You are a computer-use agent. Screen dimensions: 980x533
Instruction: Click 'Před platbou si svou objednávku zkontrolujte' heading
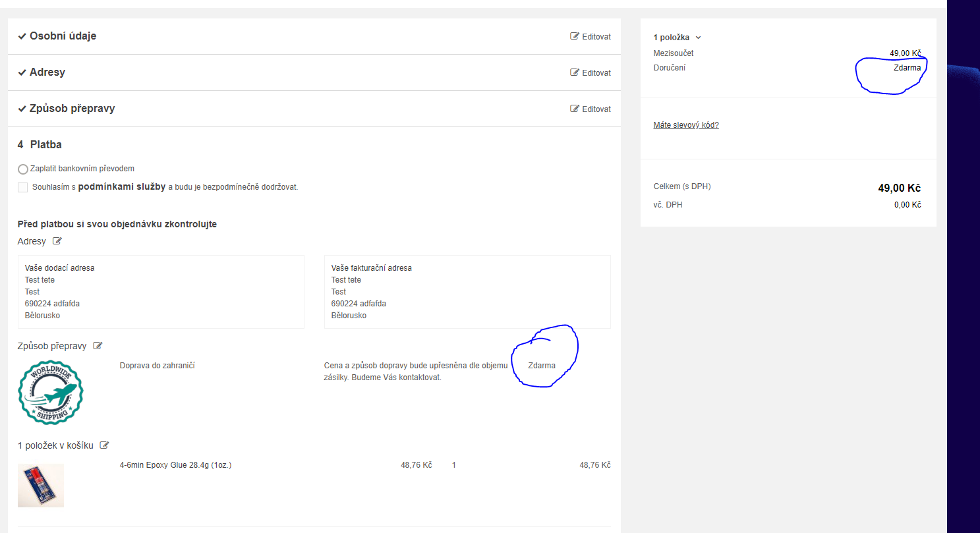point(117,224)
